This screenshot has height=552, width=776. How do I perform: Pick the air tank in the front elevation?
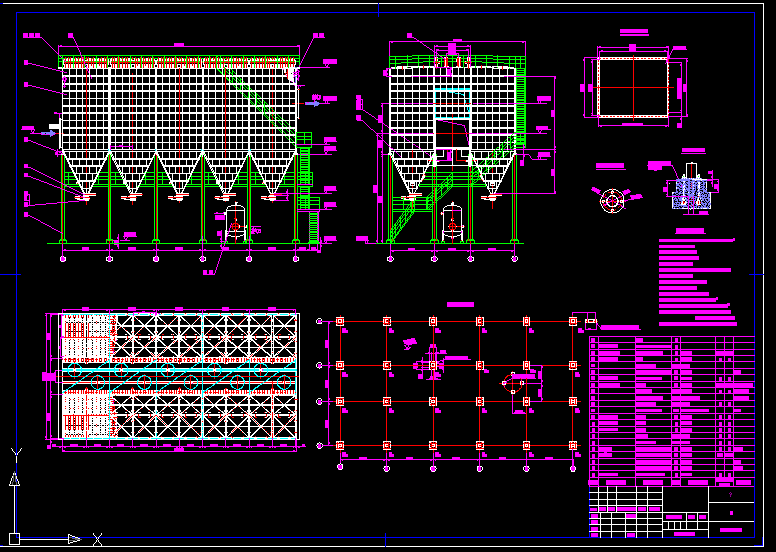236,221
